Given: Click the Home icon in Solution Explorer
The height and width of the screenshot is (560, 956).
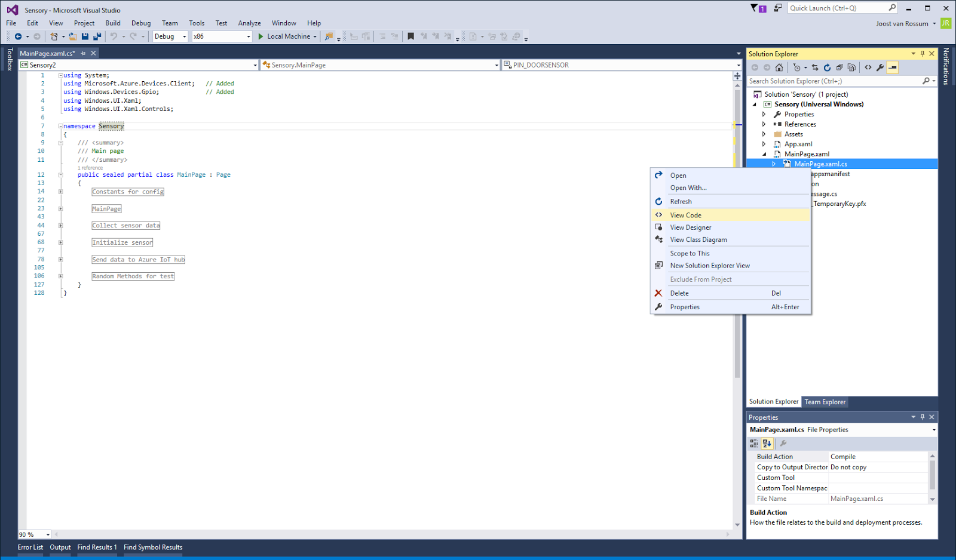Looking at the screenshot, I should pyautogui.click(x=779, y=67).
